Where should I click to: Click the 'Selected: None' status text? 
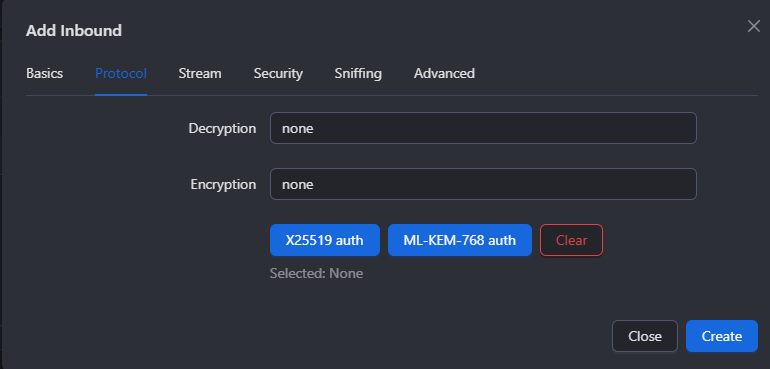(316, 273)
